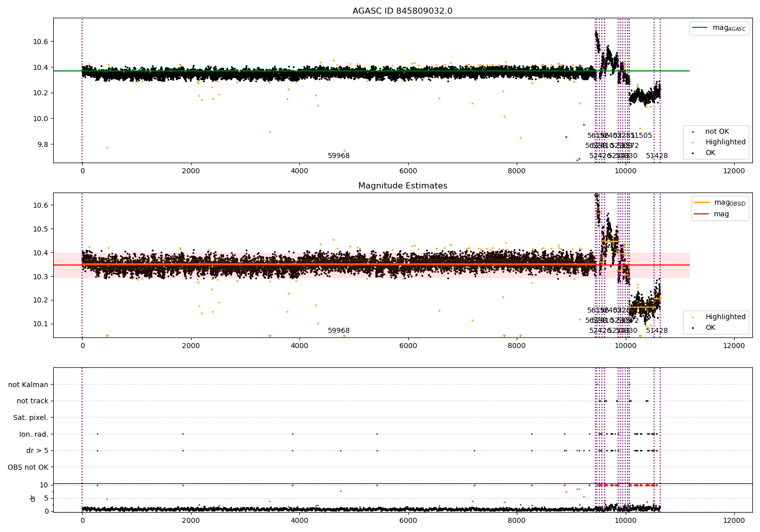Click the "10.3" y-tick in the middle plot
The image size is (760, 532).
point(41,277)
